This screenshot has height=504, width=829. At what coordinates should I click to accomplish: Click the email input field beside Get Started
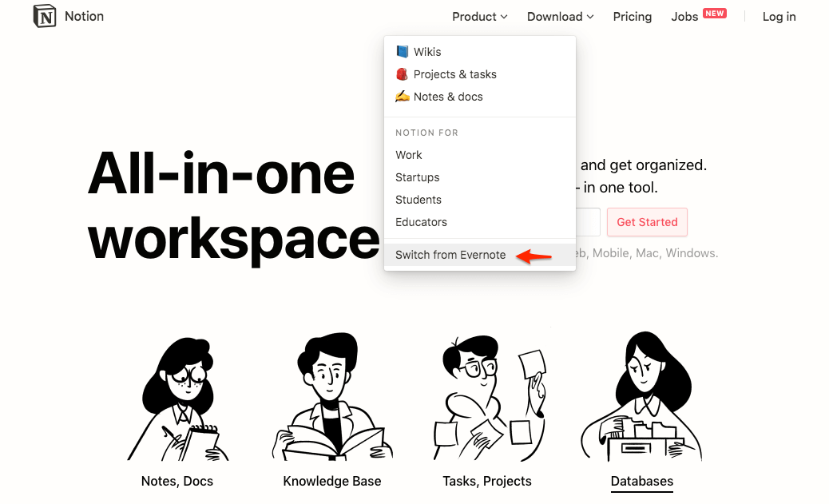click(x=587, y=222)
